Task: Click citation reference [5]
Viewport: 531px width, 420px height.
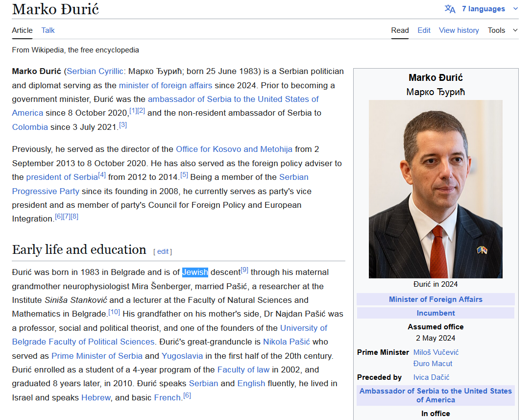Action: 184,175
